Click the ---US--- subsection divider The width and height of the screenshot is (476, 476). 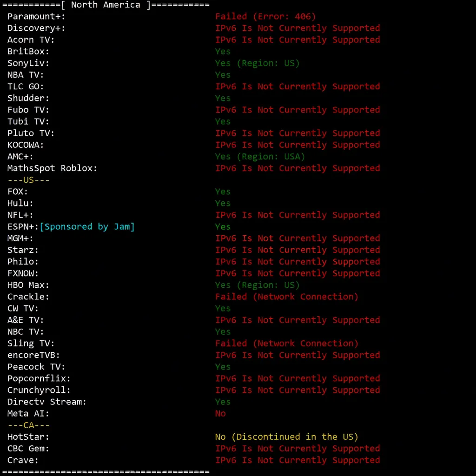[28, 180]
